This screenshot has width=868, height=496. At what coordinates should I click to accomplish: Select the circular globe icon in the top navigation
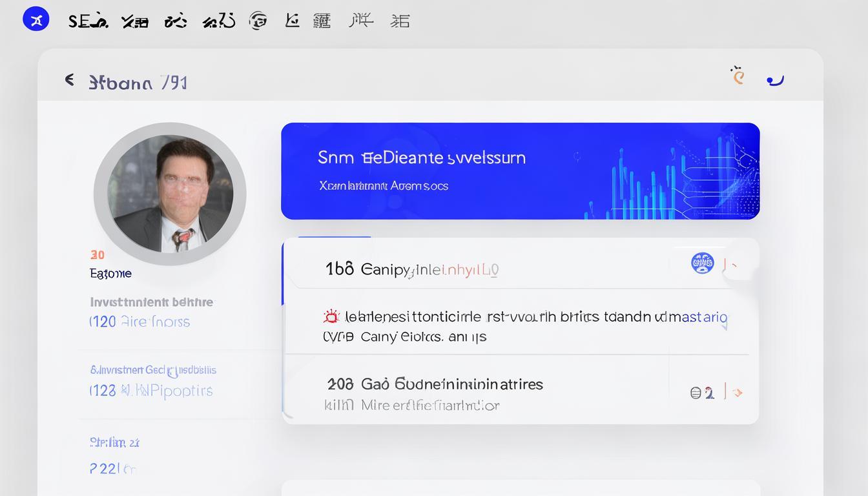pos(258,20)
